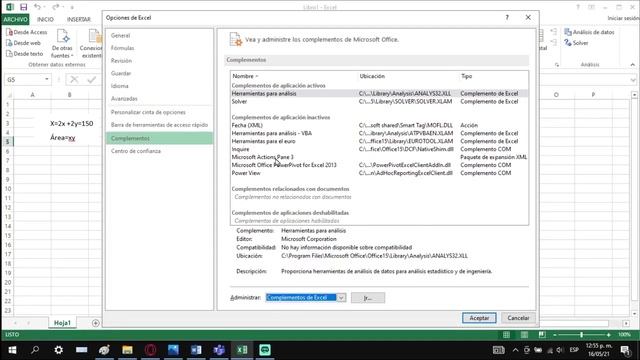Select Fecha (XML) add-in row
The image size is (640, 360).
[x=379, y=125]
